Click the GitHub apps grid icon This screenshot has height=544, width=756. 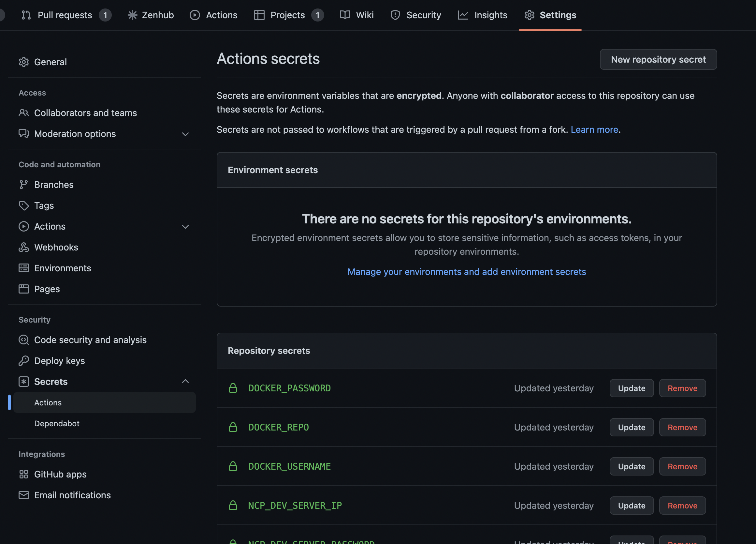pyautogui.click(x=24, y=474)
